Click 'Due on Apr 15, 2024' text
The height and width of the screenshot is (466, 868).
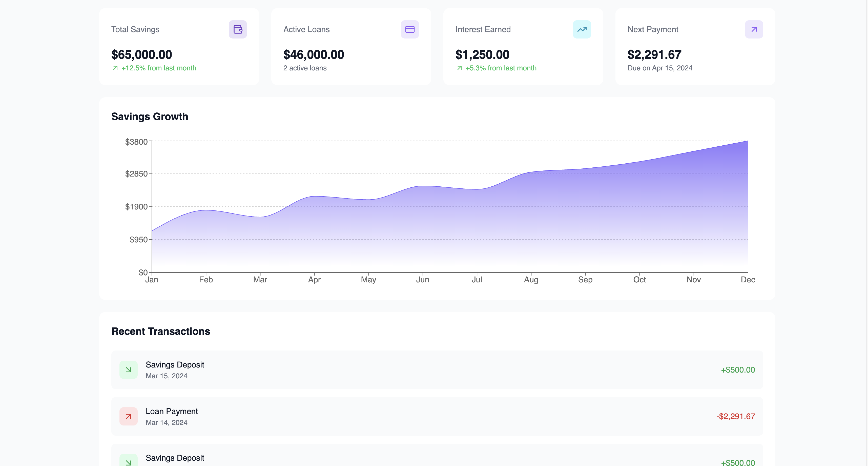click(659, 68)
